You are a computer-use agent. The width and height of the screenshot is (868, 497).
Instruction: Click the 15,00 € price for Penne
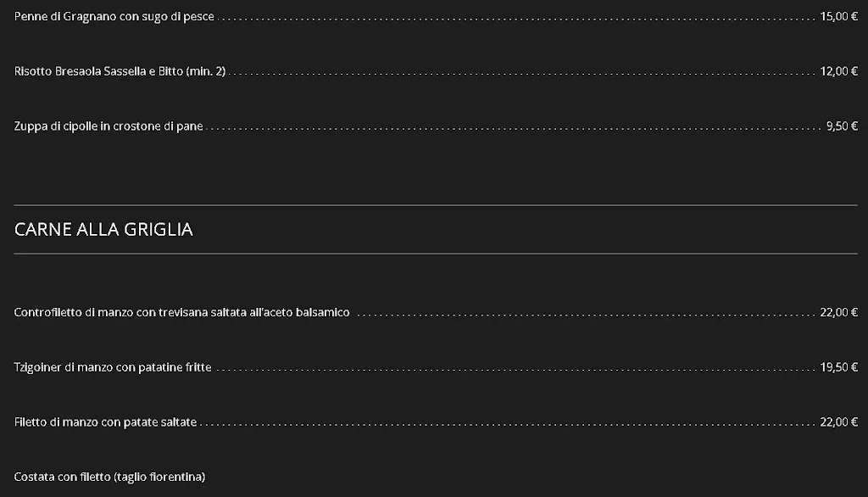838,16
